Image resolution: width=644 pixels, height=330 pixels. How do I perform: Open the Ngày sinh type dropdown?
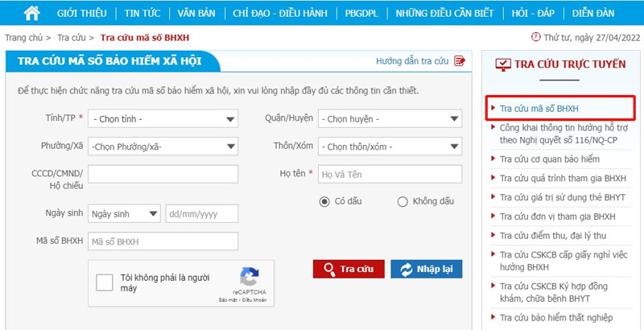[x=125, y=213]
